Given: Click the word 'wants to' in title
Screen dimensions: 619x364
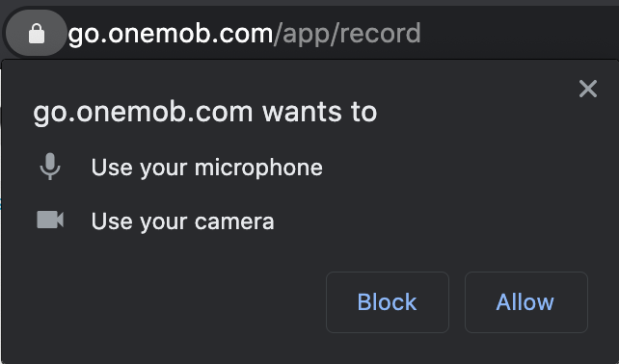Looking at the screenshot, I should 319,112.
